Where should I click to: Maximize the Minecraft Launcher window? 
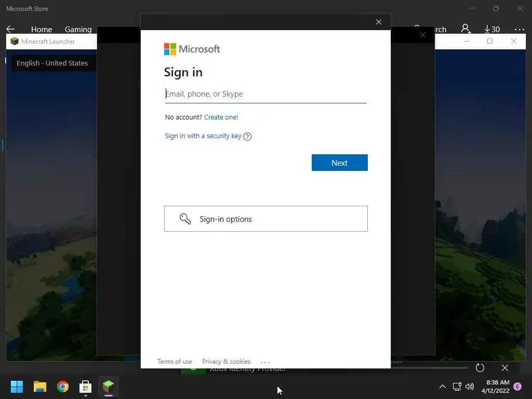coord(490,41)
